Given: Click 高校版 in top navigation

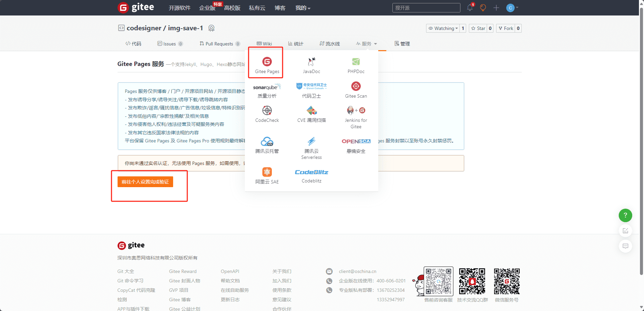Looking at the screenshot, I should point(232,8).
